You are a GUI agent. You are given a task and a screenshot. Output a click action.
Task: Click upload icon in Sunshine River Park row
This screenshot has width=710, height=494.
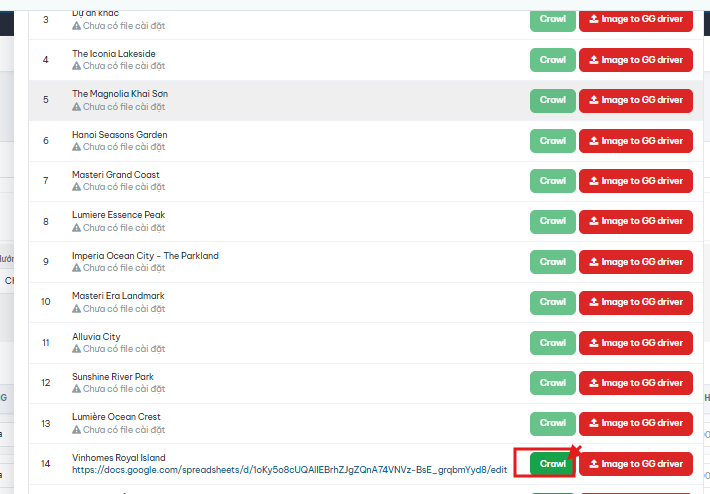pyautogui.click(x=593, y=383)
